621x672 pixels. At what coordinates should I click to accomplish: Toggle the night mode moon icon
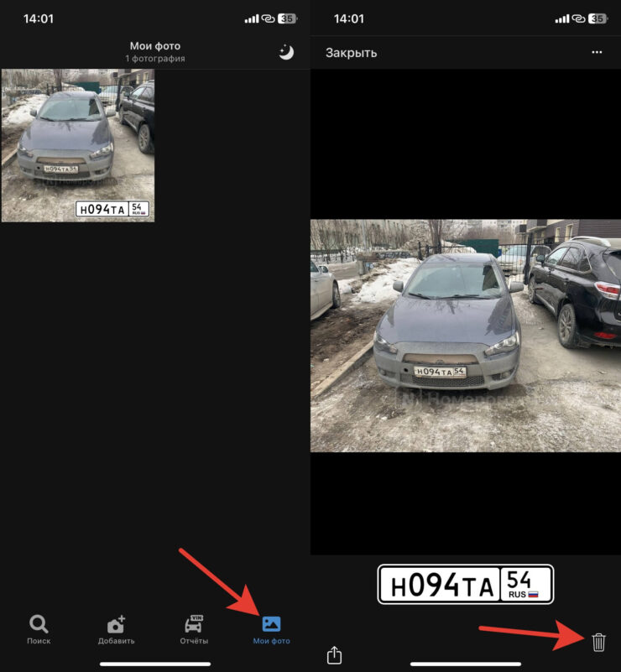click(x=286, y=52)
